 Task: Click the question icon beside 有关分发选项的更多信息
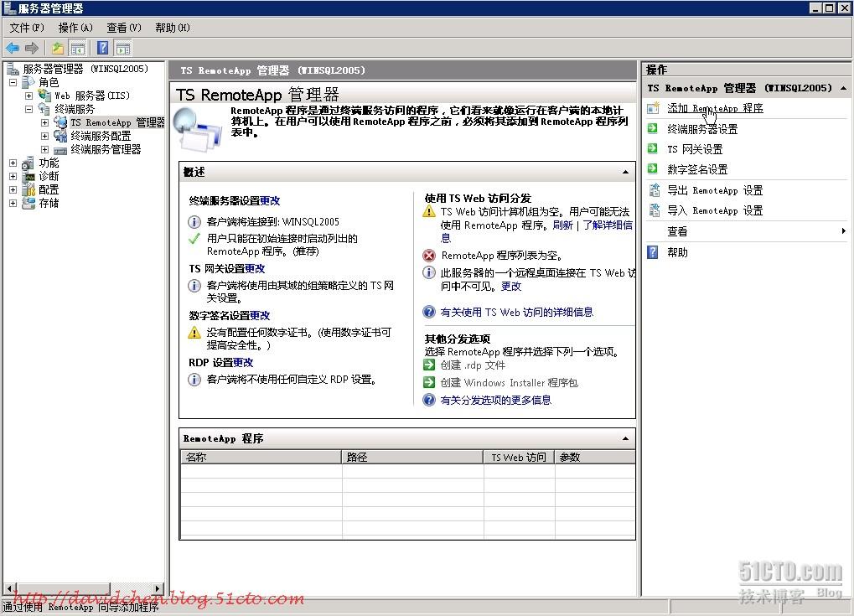coord(429,400)
